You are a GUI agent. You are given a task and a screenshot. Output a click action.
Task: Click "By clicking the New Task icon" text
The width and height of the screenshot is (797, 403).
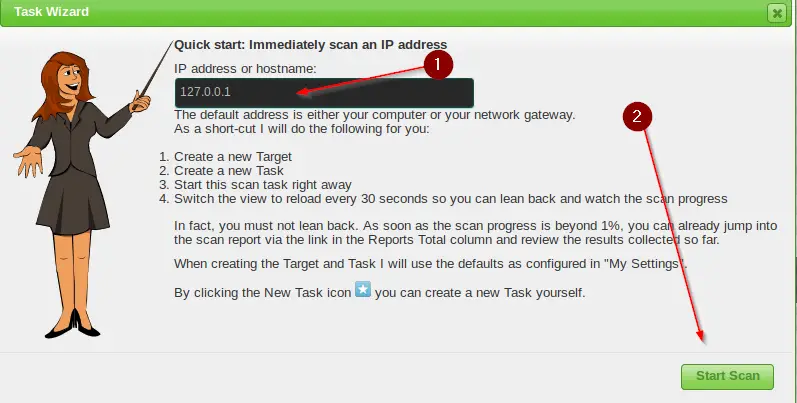pos(262,293)
